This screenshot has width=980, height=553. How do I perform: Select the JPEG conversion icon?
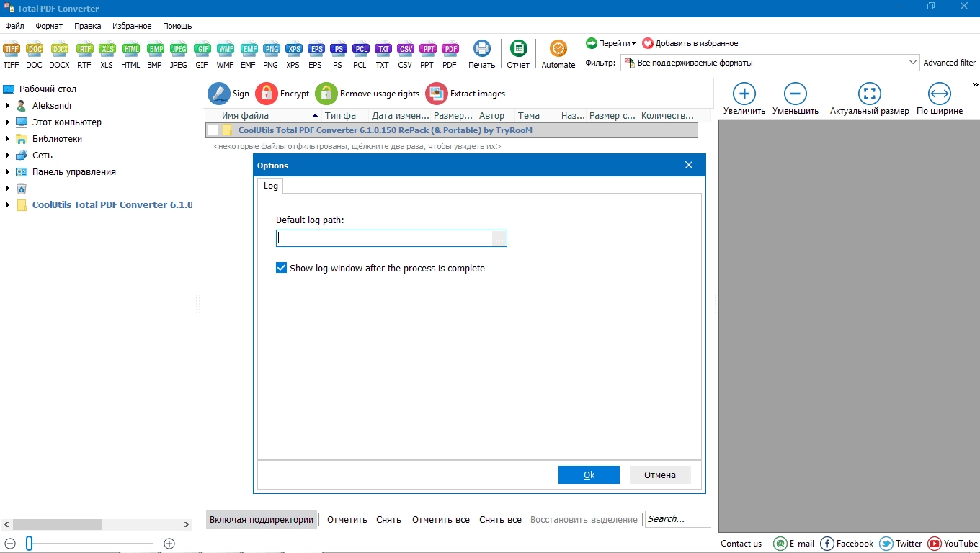178,55
